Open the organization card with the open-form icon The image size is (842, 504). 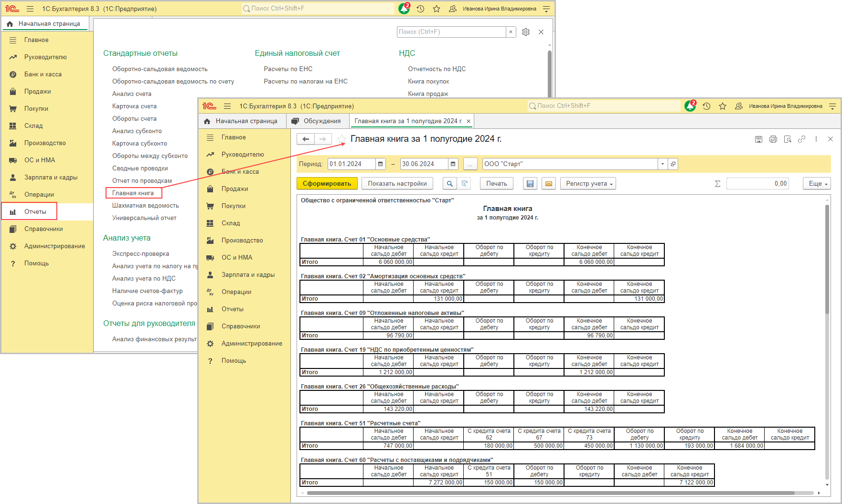point(673,164)
